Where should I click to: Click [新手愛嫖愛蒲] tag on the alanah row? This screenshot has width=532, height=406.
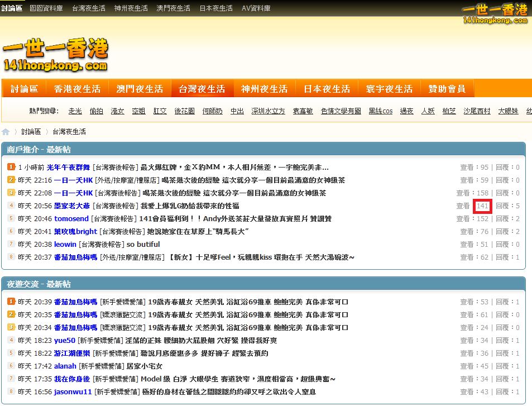pos(102,366)
